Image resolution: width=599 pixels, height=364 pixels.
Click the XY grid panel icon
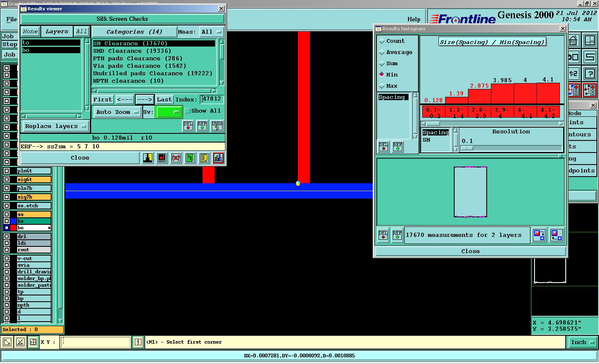(590, 41)
